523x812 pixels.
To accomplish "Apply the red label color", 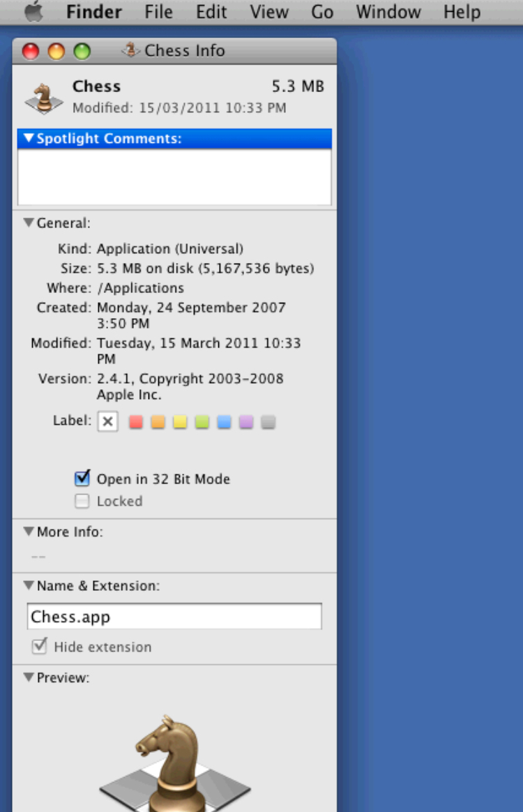I will point(136,422).
